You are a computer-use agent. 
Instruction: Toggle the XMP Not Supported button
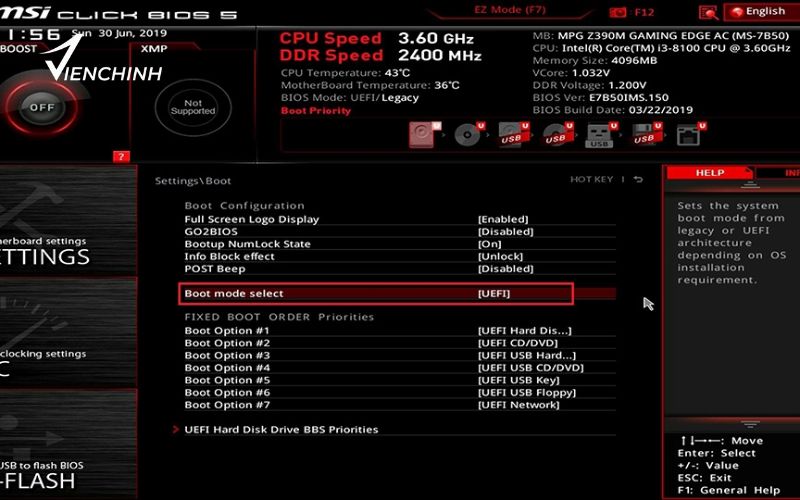tap(193, 108)
